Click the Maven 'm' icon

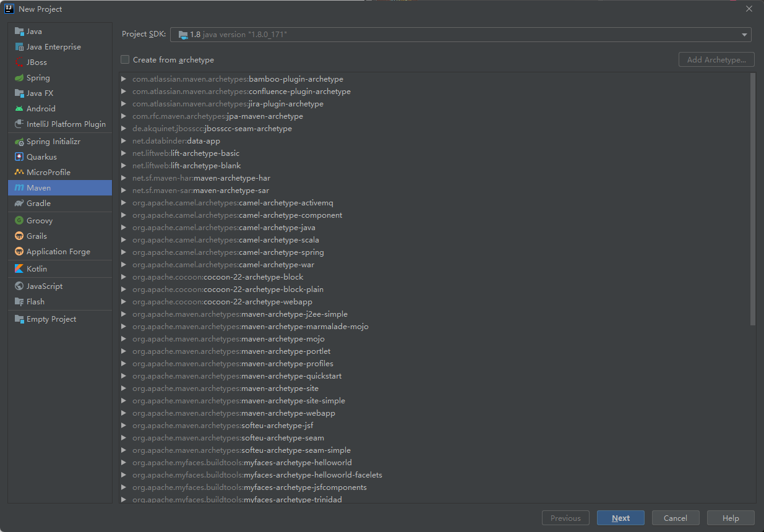(19, 188)
